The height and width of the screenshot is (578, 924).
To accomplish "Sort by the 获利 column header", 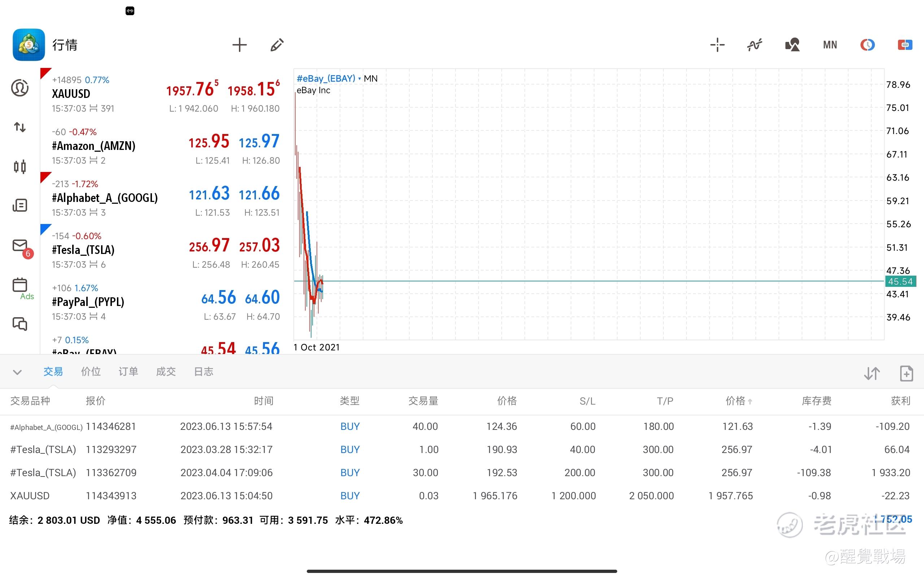I will [901, 401].
